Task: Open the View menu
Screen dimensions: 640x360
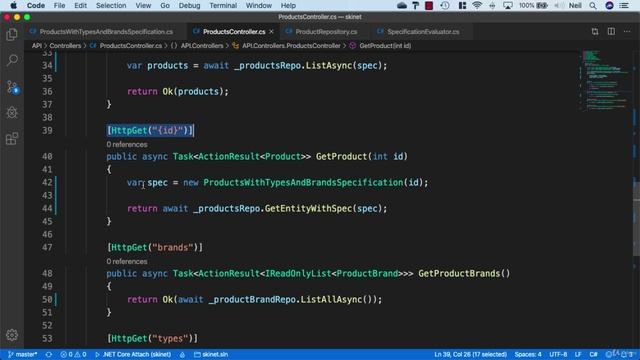Action: pyautogui.click(x=143, y=5)
